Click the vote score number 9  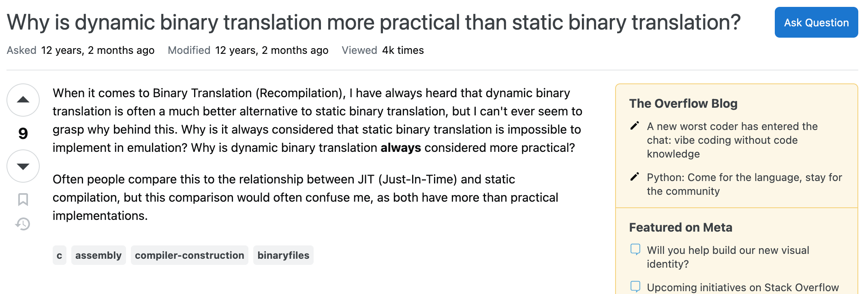tap(23, 133)
